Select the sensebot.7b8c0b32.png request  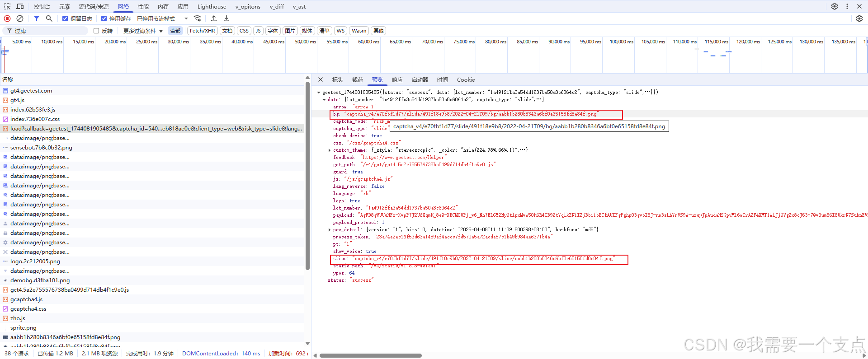tap(152, 148)
